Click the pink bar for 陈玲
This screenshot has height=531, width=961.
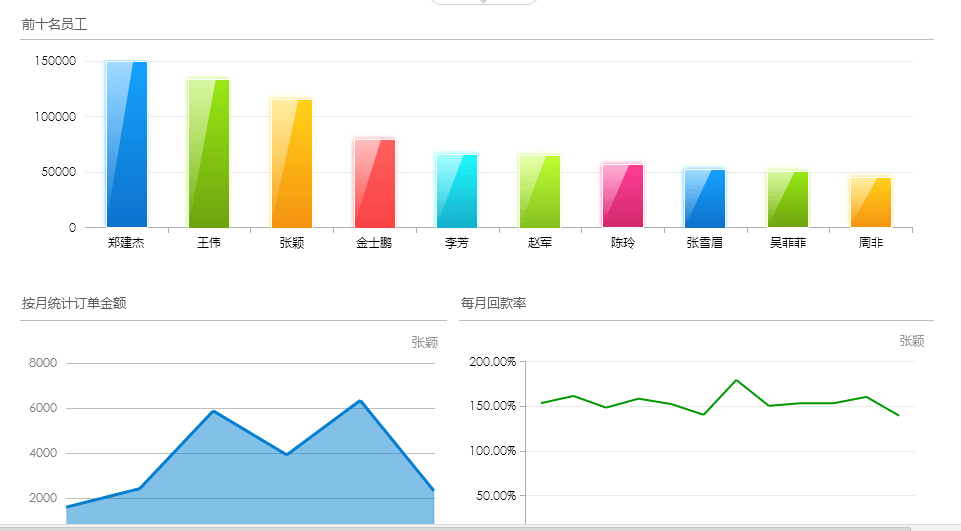coord(622,196)
